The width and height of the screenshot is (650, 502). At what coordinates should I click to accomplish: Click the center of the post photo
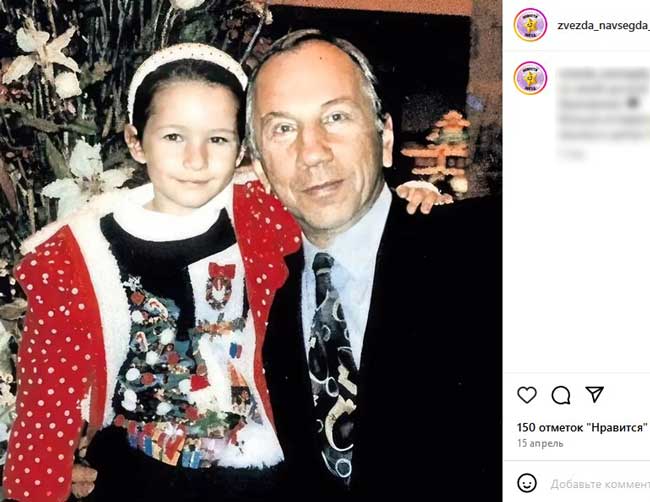point(251,251)
